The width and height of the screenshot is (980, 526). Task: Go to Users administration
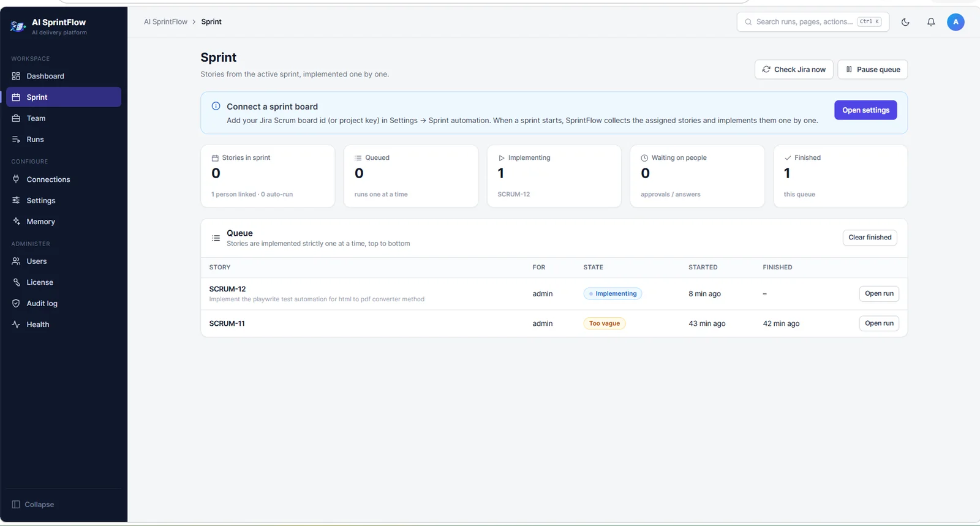64,261
